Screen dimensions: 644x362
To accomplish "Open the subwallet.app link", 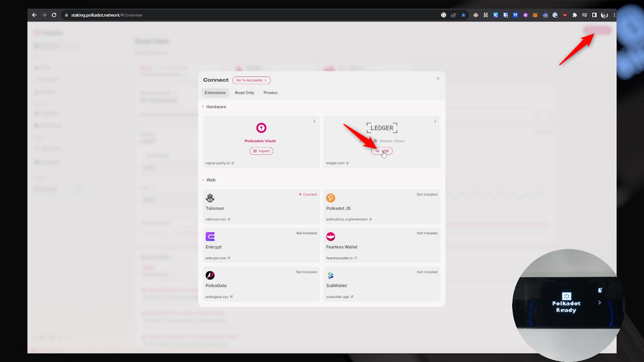I will (x=339, y=297).
